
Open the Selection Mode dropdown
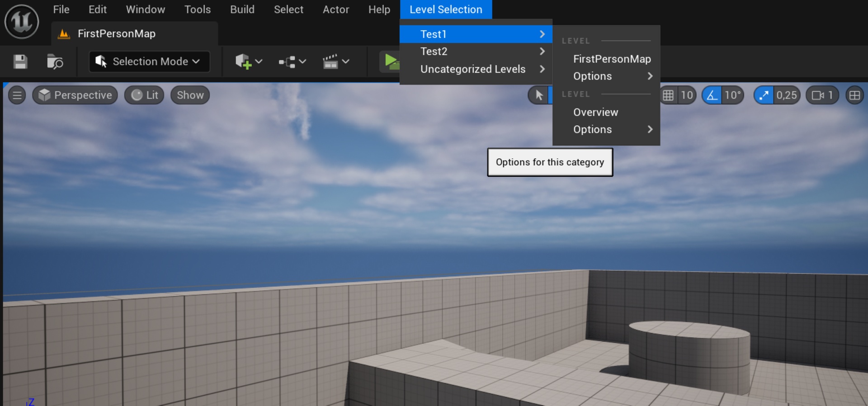click(150, 61)
